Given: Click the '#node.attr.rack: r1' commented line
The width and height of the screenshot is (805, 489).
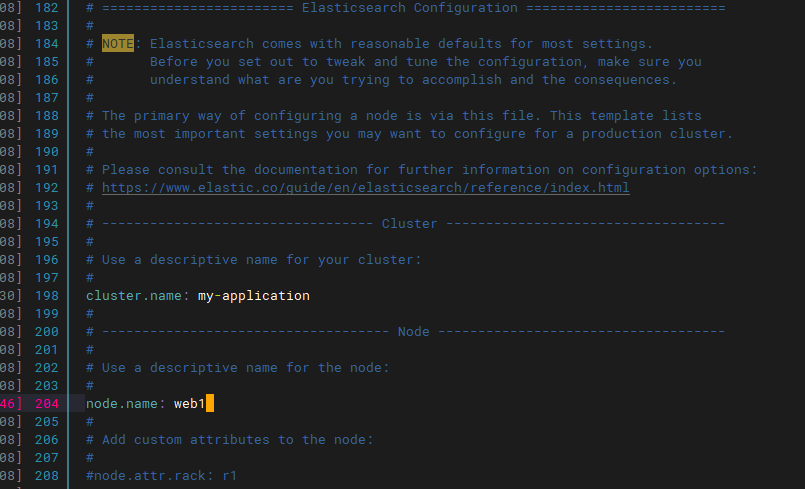Looking at the screenshot, I should 161,476.
